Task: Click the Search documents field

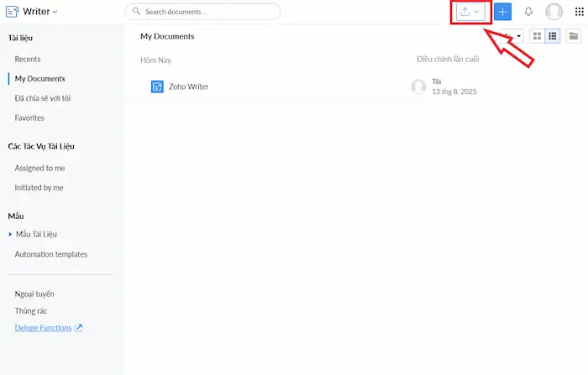Action: (202, 12)
